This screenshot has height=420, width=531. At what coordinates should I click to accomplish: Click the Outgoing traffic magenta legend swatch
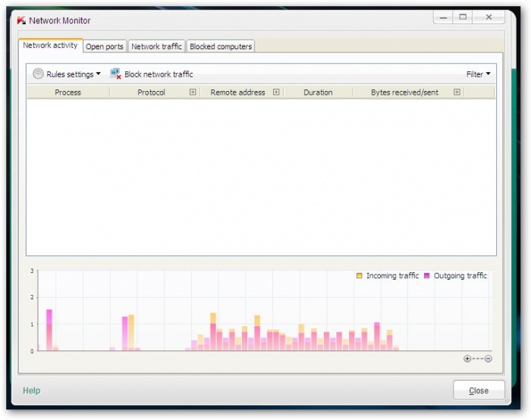point(426,275)
